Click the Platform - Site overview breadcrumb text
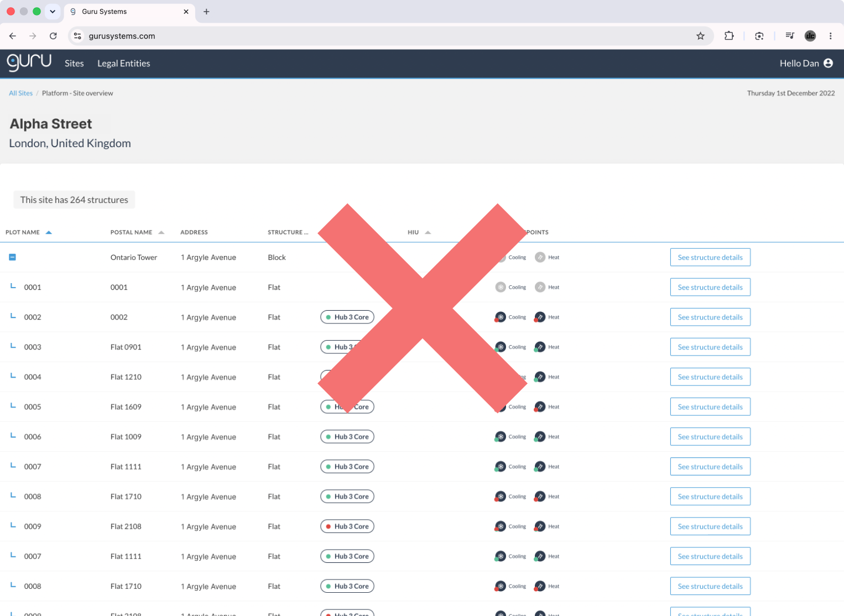This screenshot has width=844, height=616. pyautogui.click(x=77, y=93)
